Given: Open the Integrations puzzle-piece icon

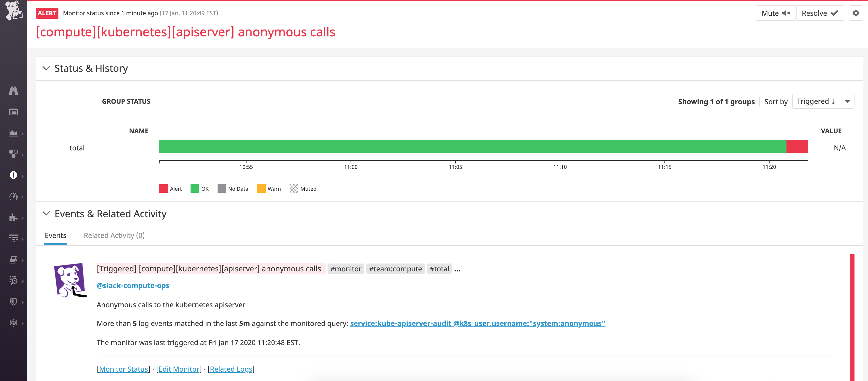Looking at the screenshot, I should [14, 218].
